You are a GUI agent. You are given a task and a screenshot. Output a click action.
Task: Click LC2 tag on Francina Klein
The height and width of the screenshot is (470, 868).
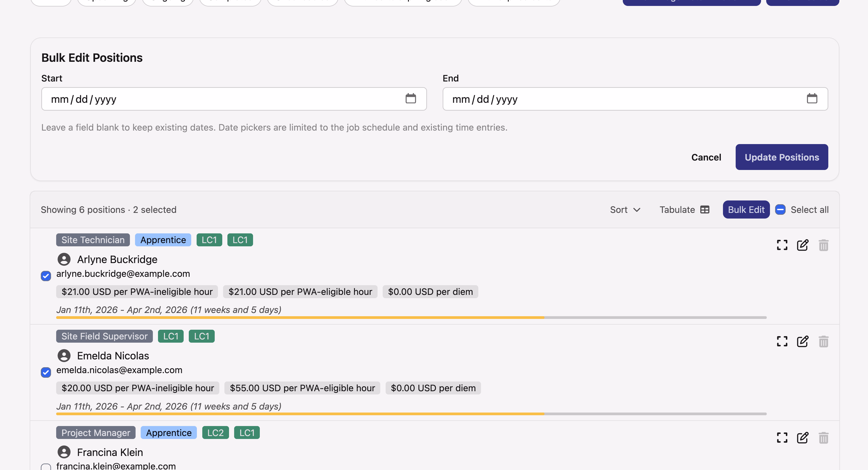point(216,432)
